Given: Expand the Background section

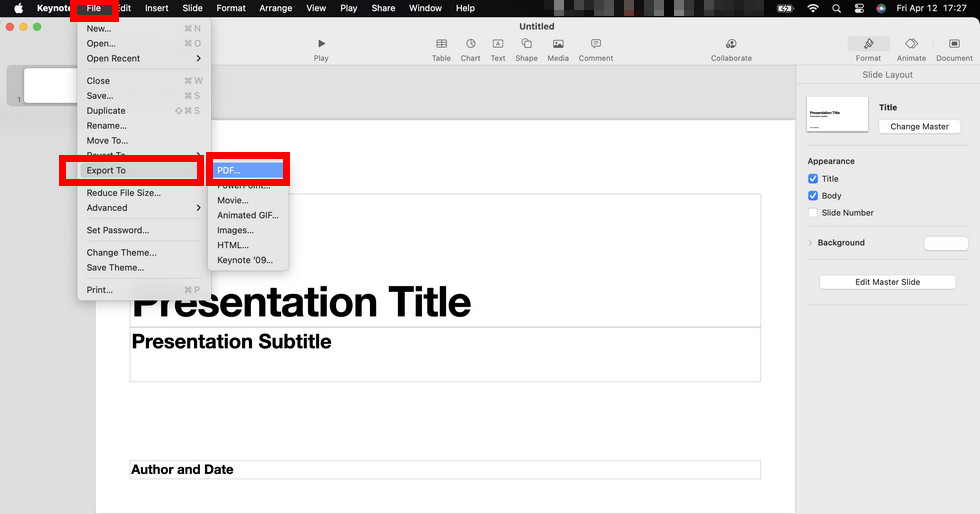Looking at the screenshot, I should (810, 243).
